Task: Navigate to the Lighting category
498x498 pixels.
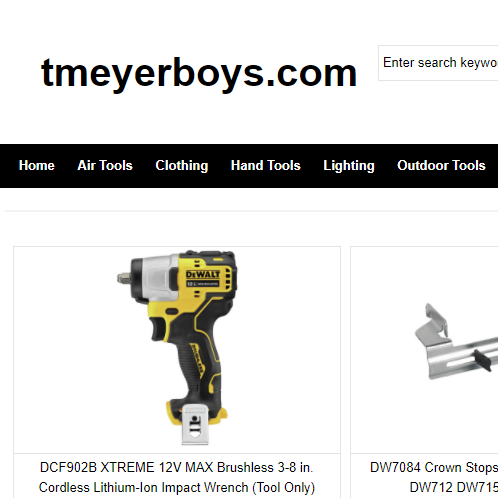Action: pos(349,166)
